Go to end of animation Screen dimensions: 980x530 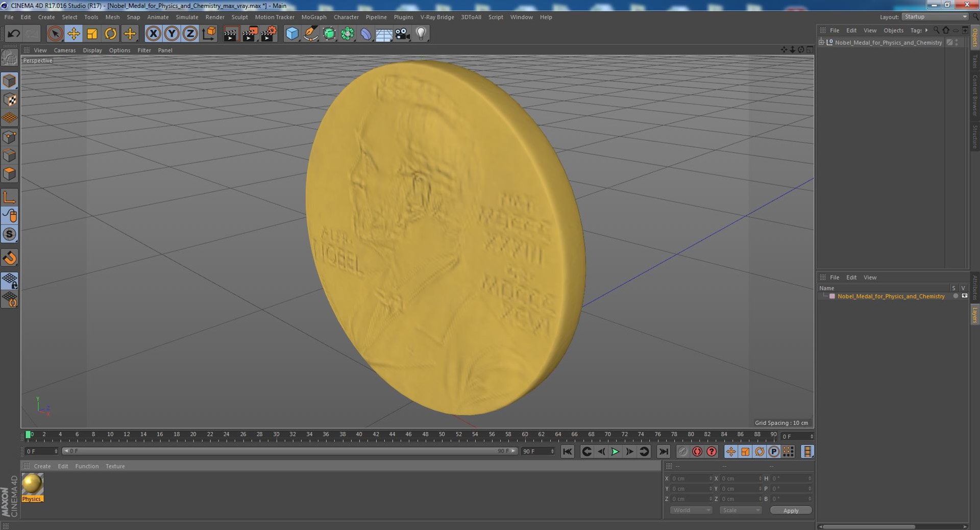coord(663,451)
